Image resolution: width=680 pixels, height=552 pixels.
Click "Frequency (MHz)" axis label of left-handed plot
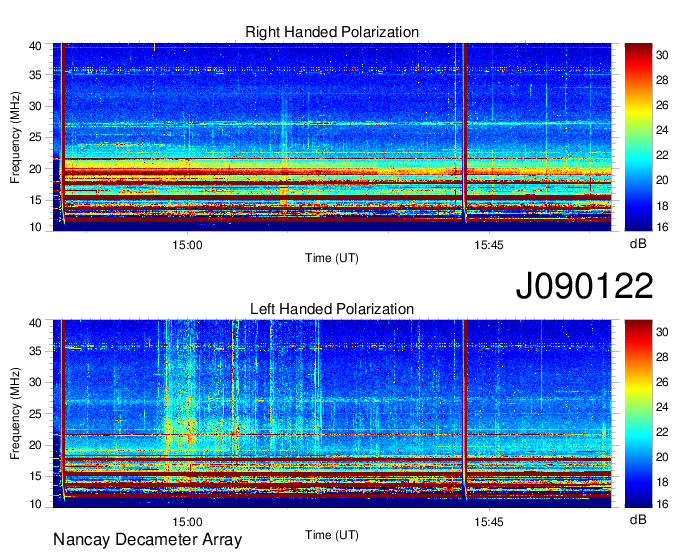[x=15, y=414]
